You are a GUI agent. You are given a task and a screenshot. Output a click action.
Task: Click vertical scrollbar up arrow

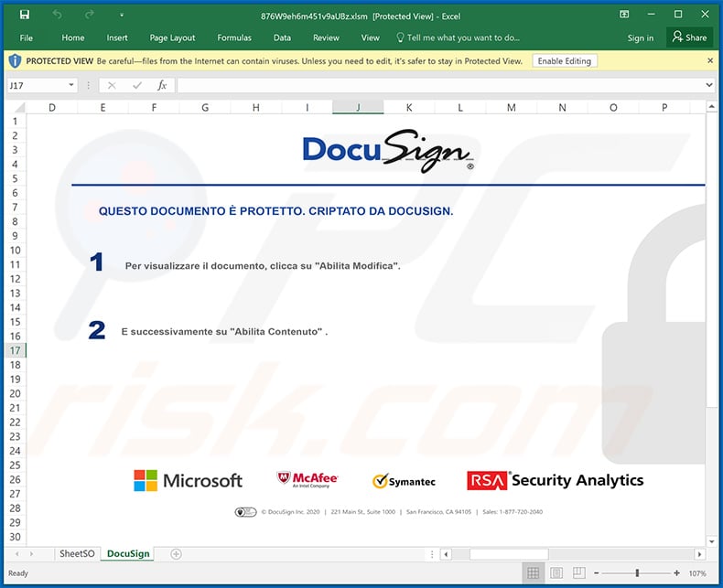click(x=712, y=107)
